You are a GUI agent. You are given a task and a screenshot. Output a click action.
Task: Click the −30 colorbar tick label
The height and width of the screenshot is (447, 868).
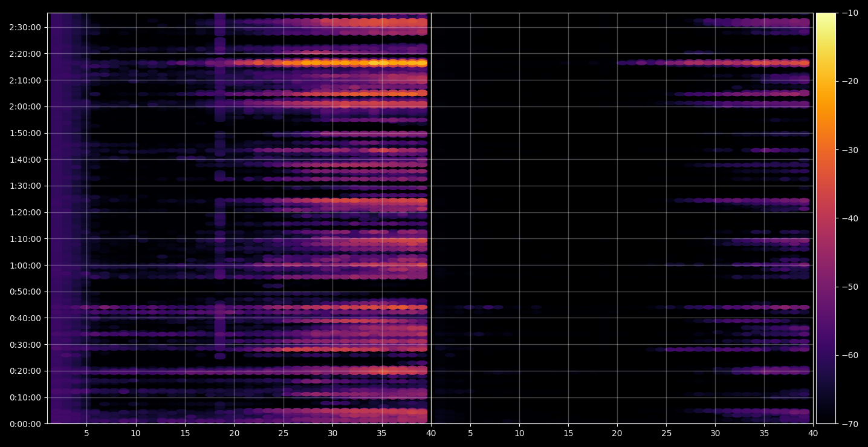849,150
